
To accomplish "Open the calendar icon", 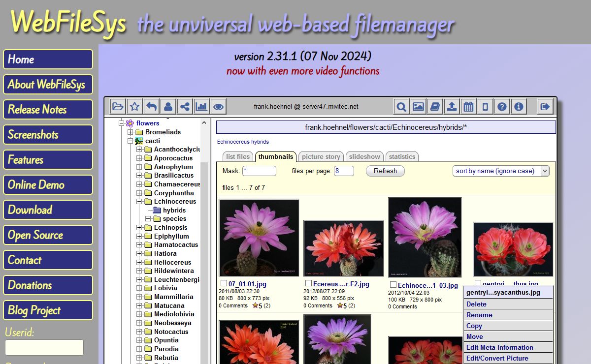I will (x=469, y=106).
